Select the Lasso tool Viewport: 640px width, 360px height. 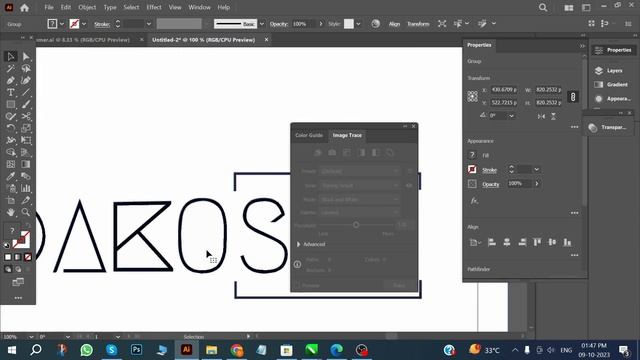coord(26,68)
